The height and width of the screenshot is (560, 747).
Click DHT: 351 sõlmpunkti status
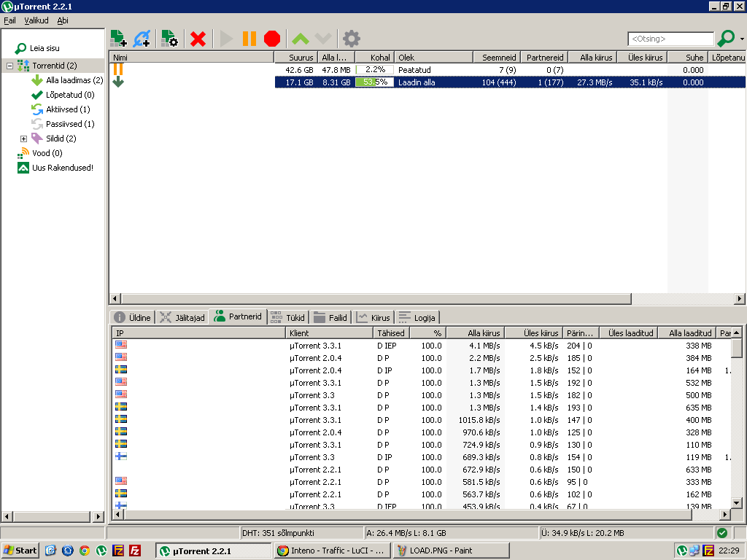pos(278,533)
